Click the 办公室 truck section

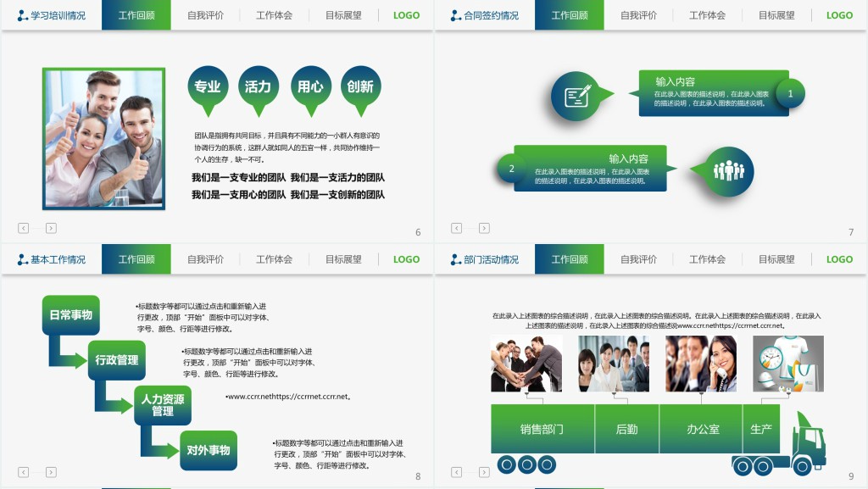(x=703, y=429)
